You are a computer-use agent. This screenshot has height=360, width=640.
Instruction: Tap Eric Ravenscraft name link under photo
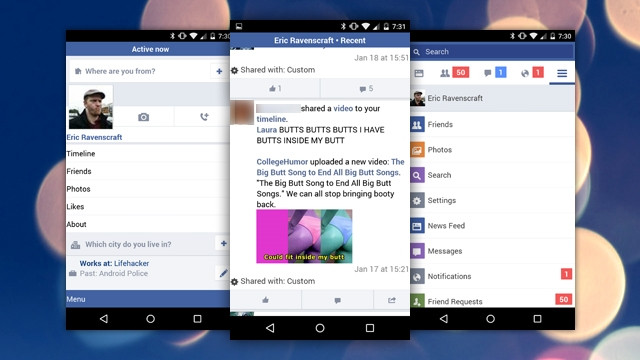click(x=94, y=137)
